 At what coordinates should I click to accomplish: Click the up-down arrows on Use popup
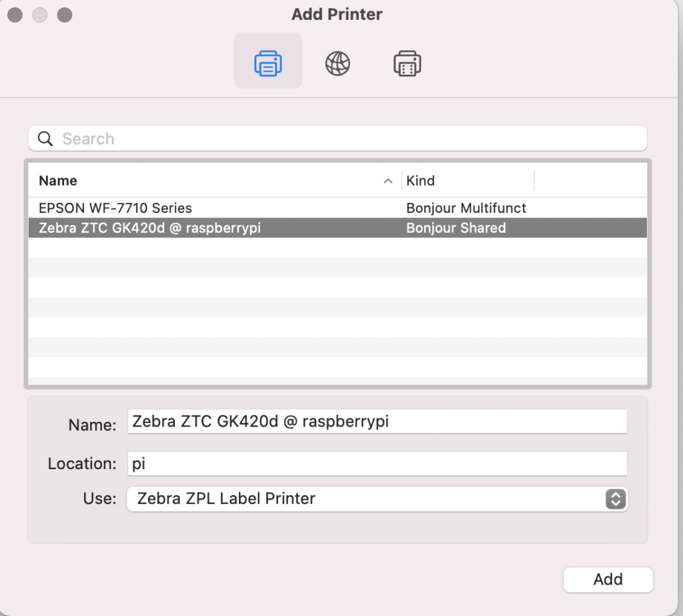point(616,499)
